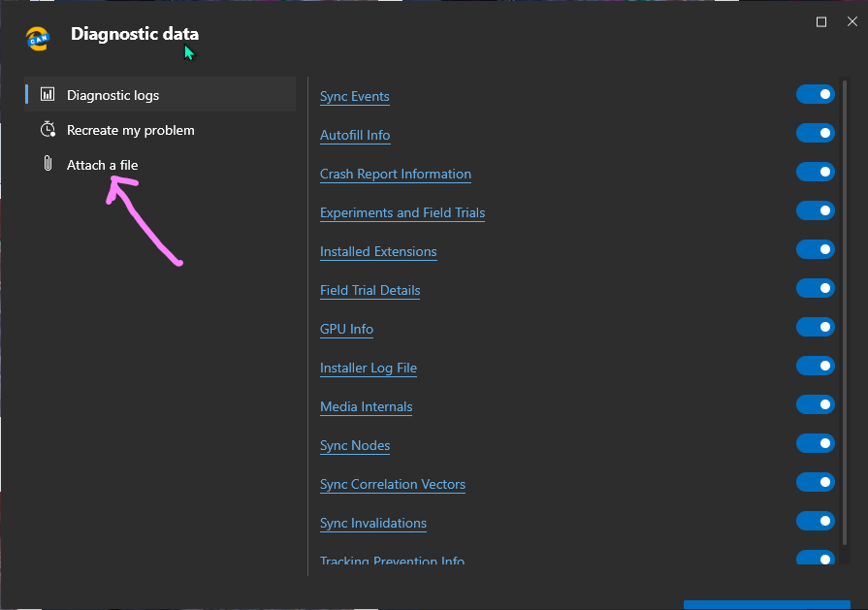
Task: Click the Media Internals link
Action: coord(367,406)
